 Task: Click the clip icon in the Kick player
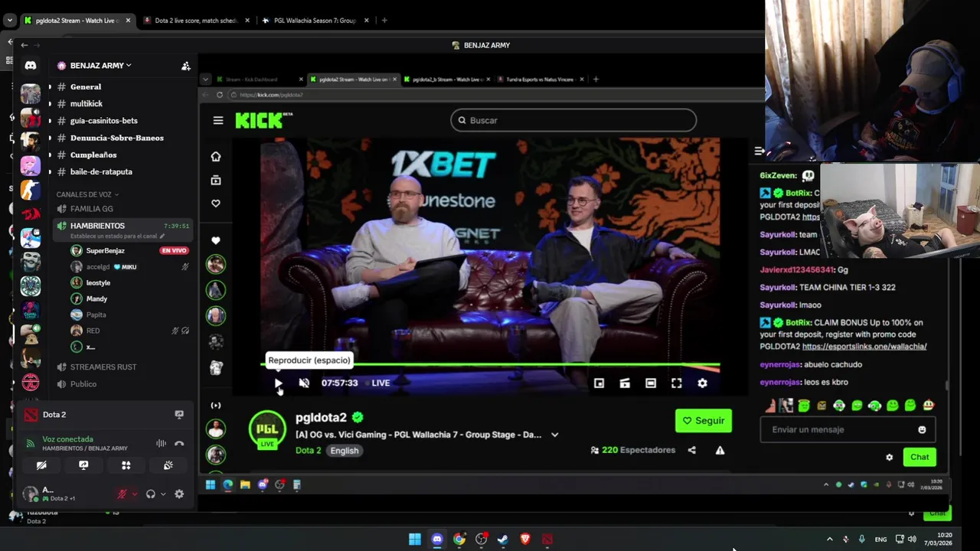[x=625, y=383]
